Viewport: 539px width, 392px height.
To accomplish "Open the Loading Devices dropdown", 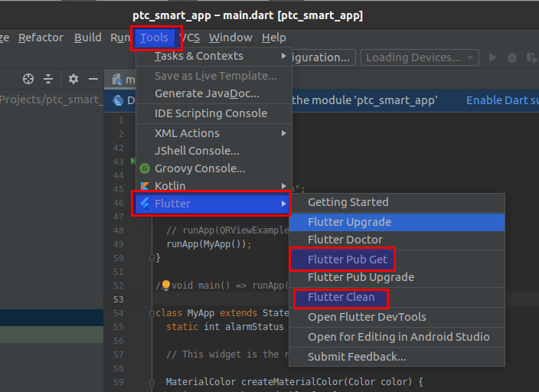I will 420,57.
